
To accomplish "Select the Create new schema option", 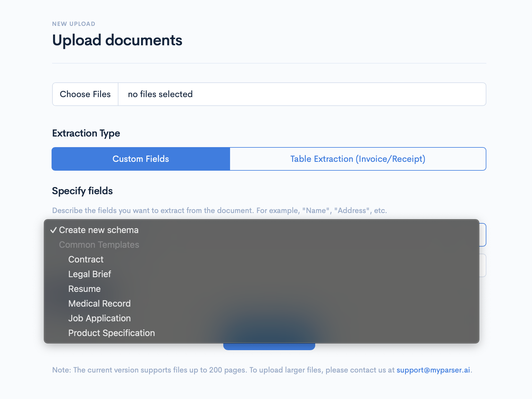I will pos(262,230).
